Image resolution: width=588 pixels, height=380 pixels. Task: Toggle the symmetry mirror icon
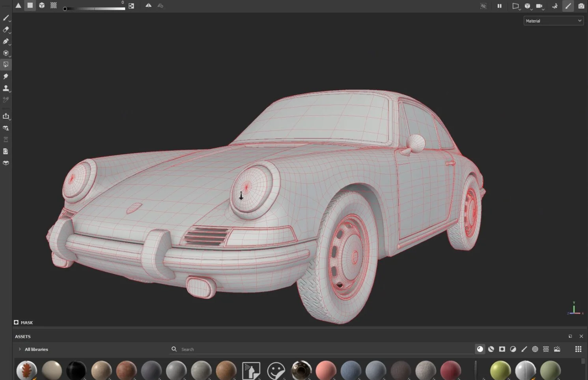(148, 6)
